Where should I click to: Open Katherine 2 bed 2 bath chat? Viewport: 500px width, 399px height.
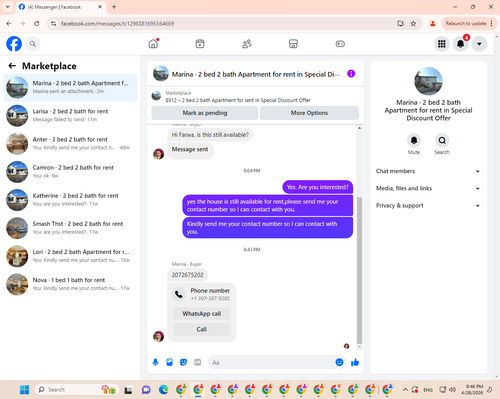point(70,200)
